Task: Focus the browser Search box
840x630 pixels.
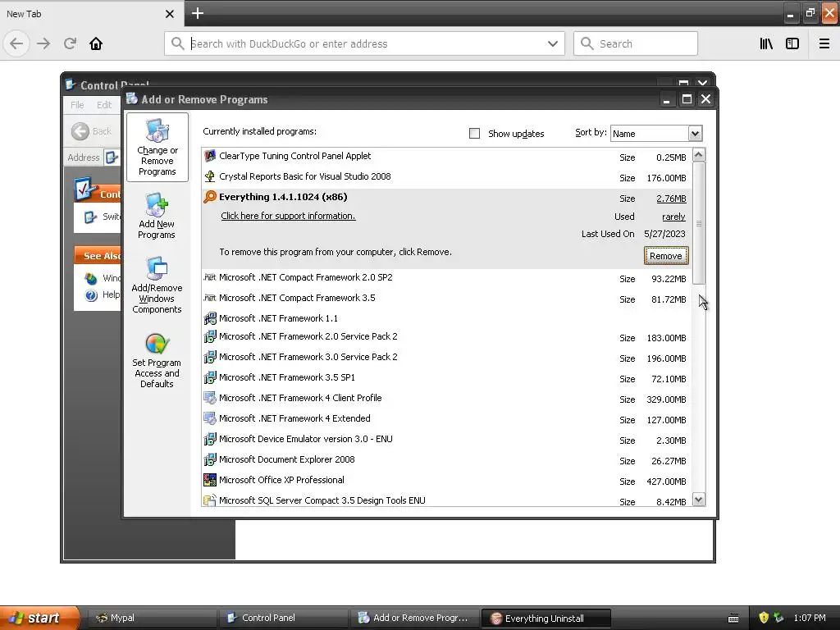Action: click(636, 43)
